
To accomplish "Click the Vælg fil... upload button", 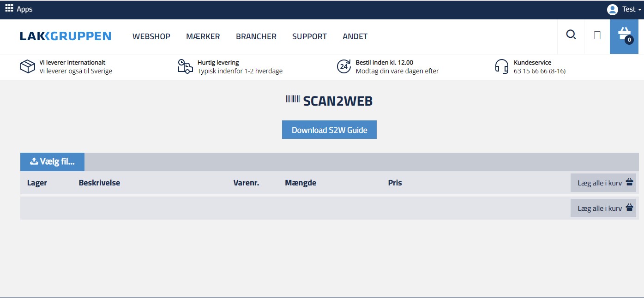I will click(x=52, y=162).
